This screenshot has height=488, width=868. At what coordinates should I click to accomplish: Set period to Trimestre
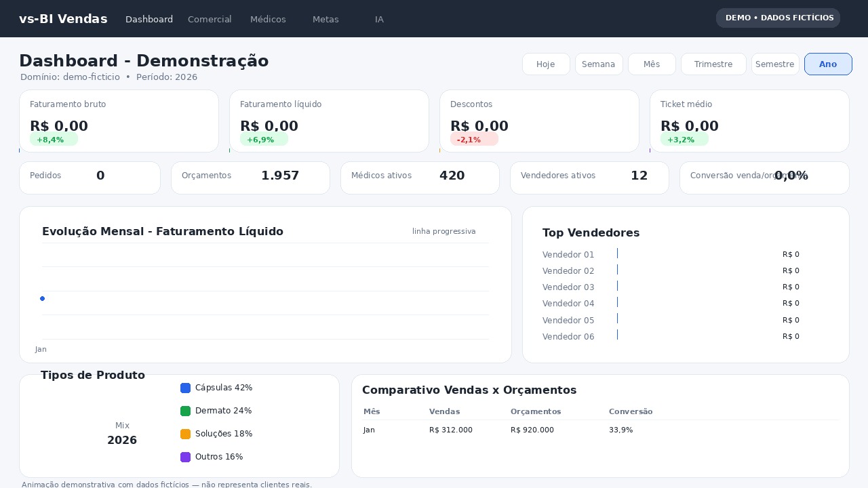click(713, 64)
